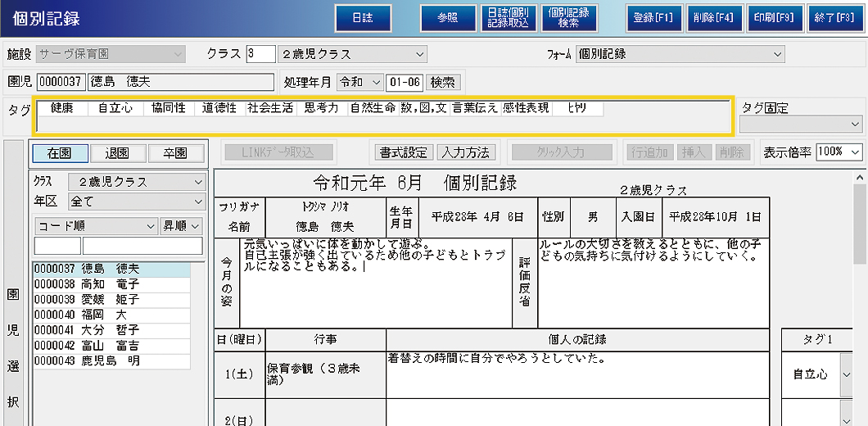Click the クラス number input field
Viewport: 868px width, 426px height.
coord(260,55)
